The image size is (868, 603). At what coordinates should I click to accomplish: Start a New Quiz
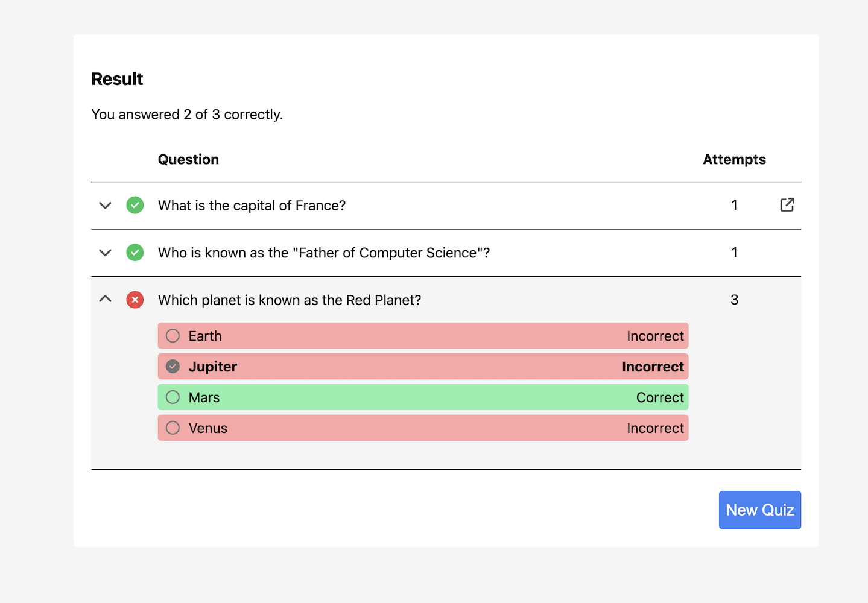click(759, 510)
